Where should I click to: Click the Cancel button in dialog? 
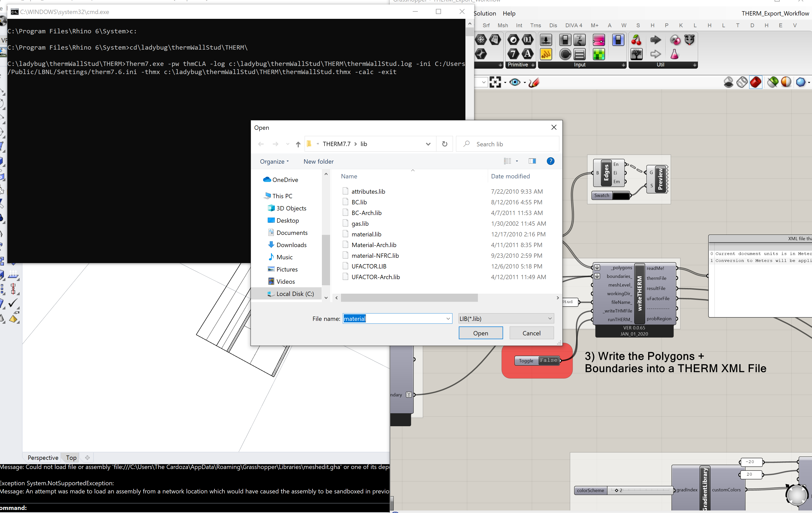pos(531,333)
